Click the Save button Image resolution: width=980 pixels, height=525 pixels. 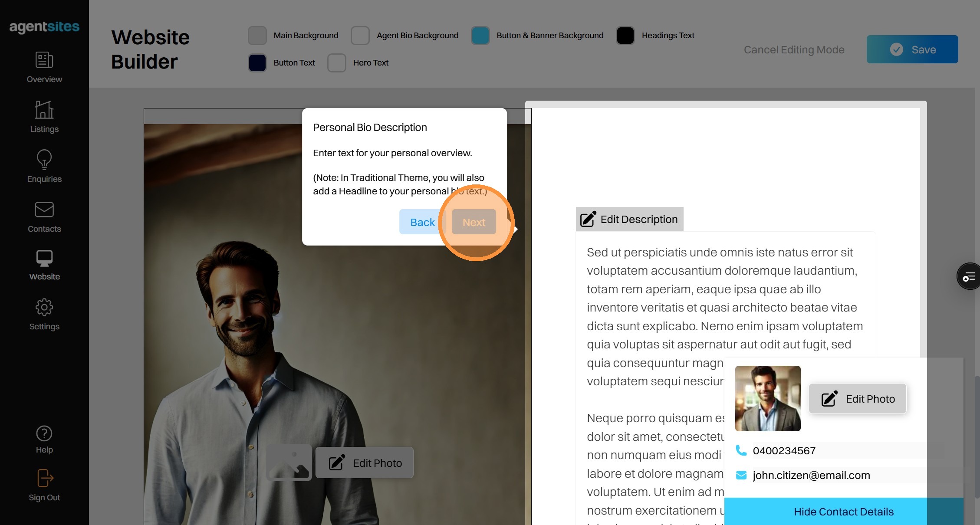[x=912, y=49]
